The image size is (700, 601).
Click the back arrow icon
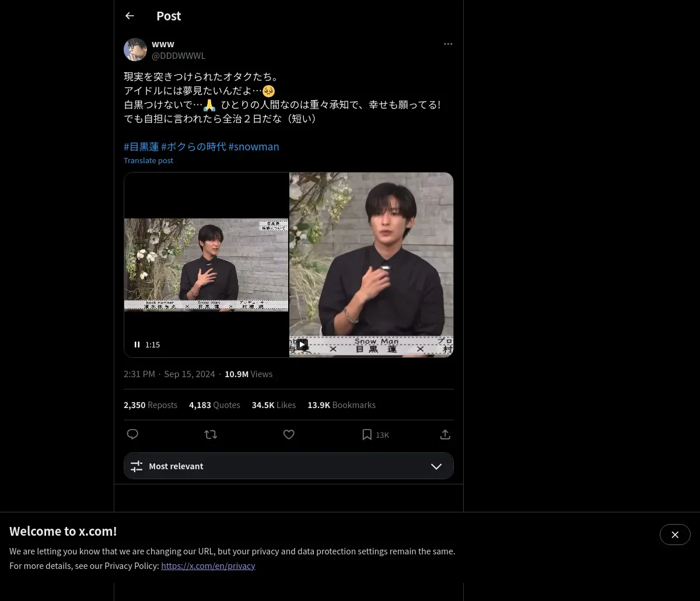coord(129,16)
